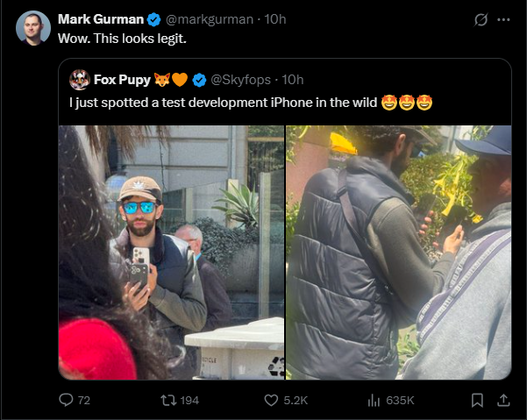Screen dimensions: 527x420
Task: Share the tweet via share icon
Action: (503, 400)
